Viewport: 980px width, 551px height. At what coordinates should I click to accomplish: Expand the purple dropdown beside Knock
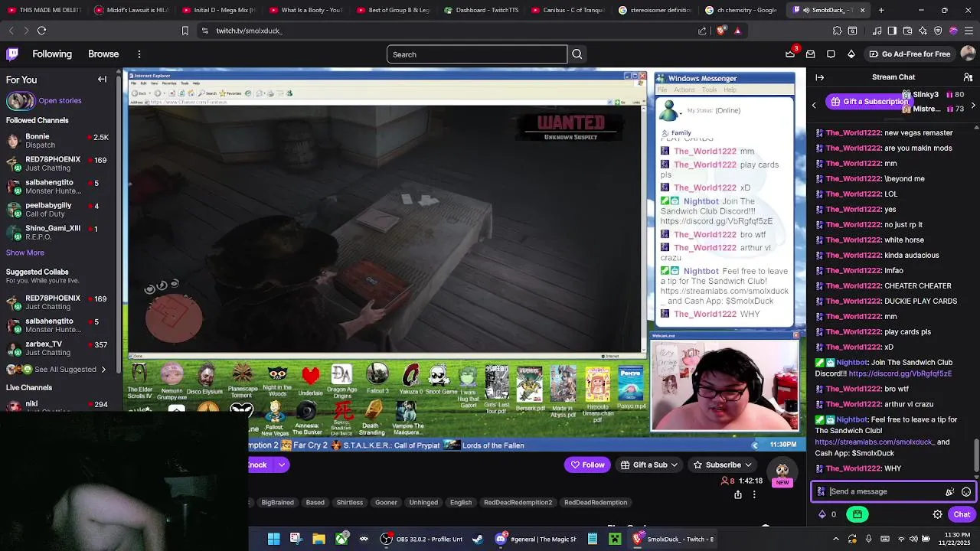click(x=282, y=465)
